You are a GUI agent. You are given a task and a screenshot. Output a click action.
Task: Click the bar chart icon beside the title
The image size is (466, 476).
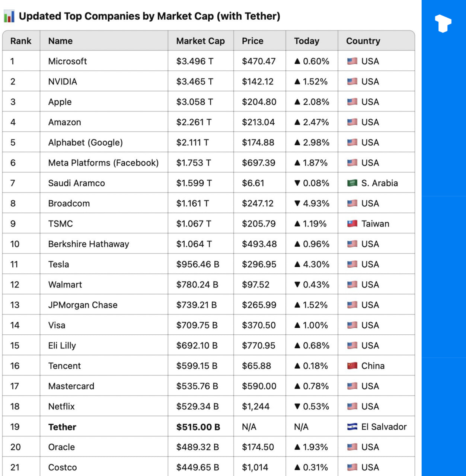(x=9, y=16)
